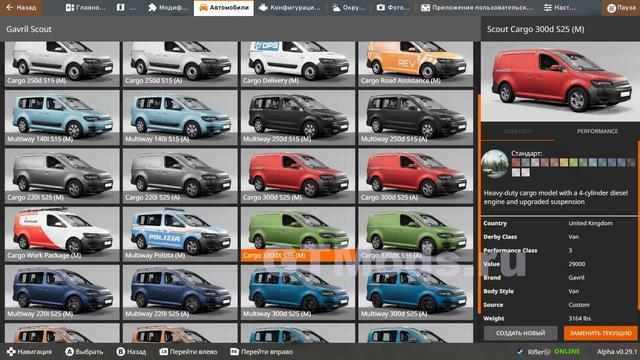Select Multiway 300d S25 (M) blue van

[x=298, y=293]
